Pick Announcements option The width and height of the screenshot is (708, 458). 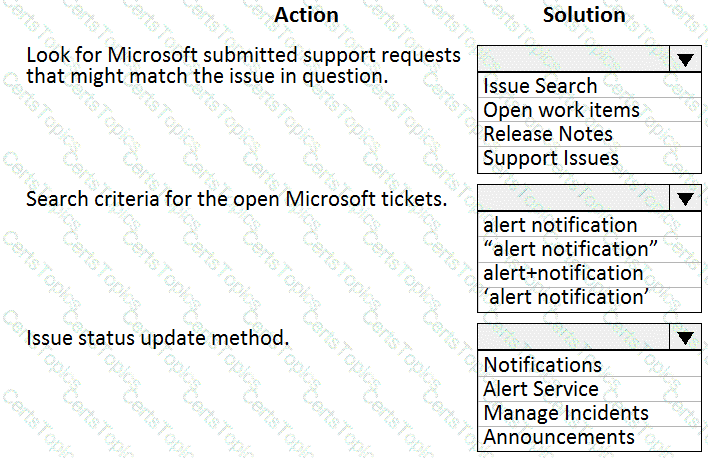tap(589, 437)
